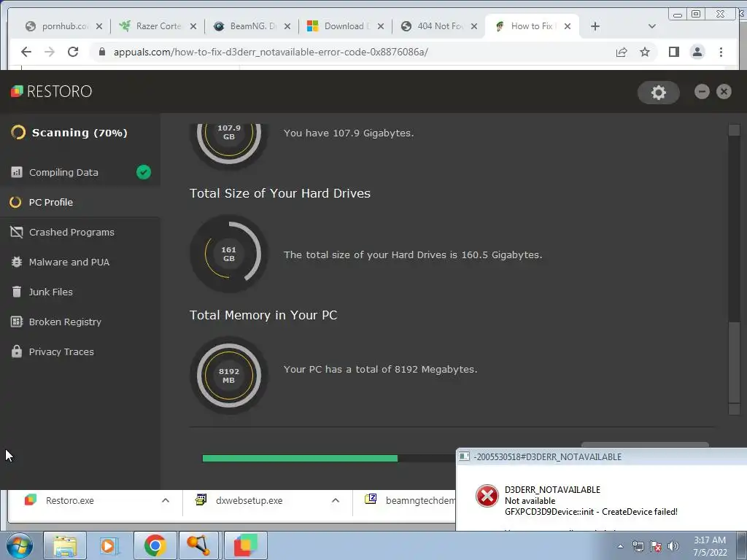Image resolution: width=747 pixels, height=560 pixels.
Task: Expand dxwebsetup.exe download options chevron
Action: click(336, 500)
